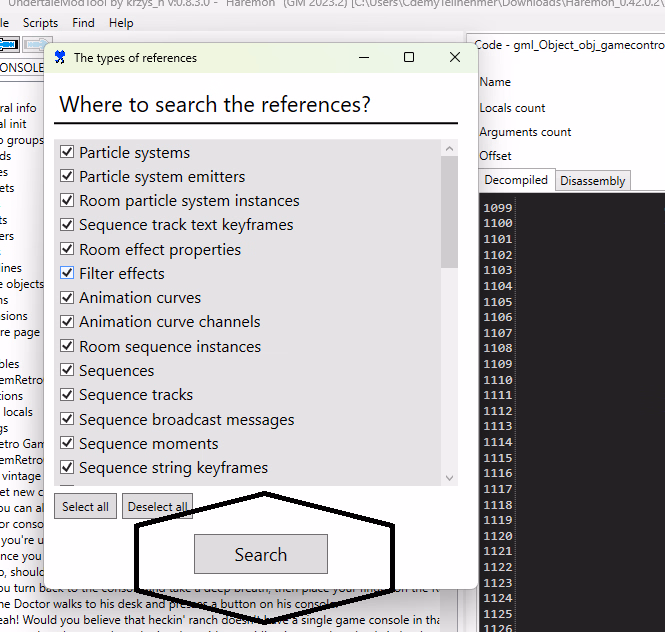Click the Select all button
This screenshot has height=632, width=665.
(x=85, y=507)
